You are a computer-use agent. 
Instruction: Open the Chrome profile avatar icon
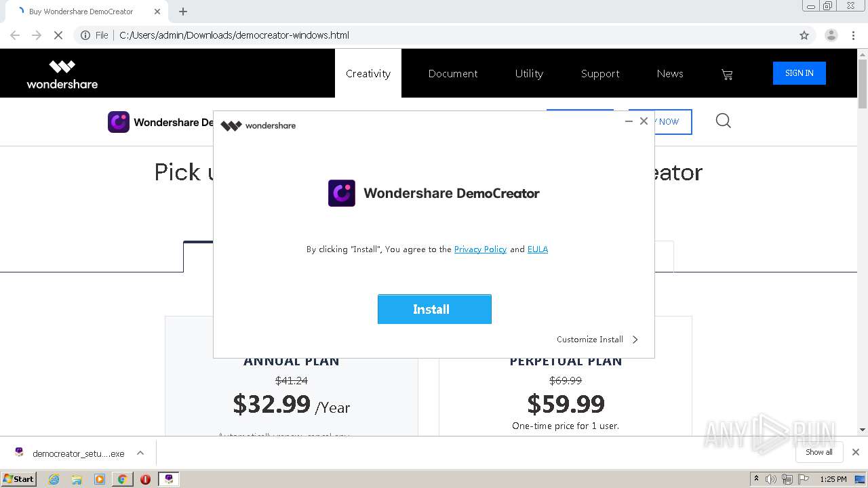[x=831, y=35]
